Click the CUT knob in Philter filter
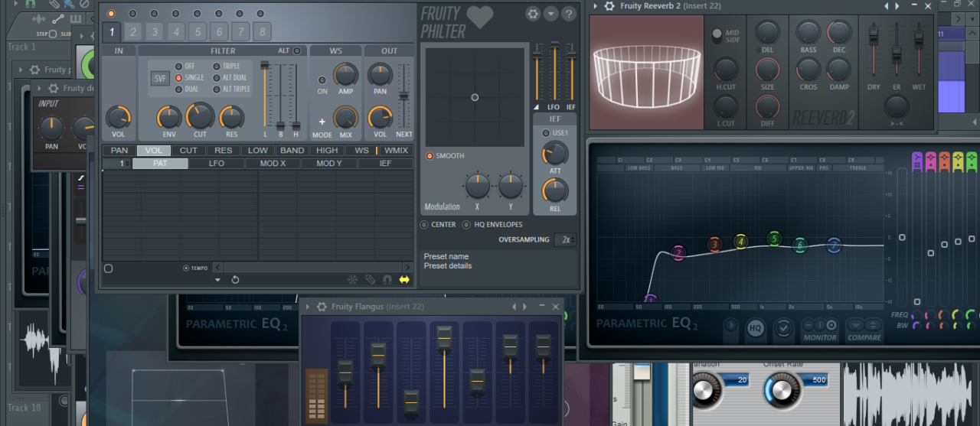980x426 pixels. 200,116
